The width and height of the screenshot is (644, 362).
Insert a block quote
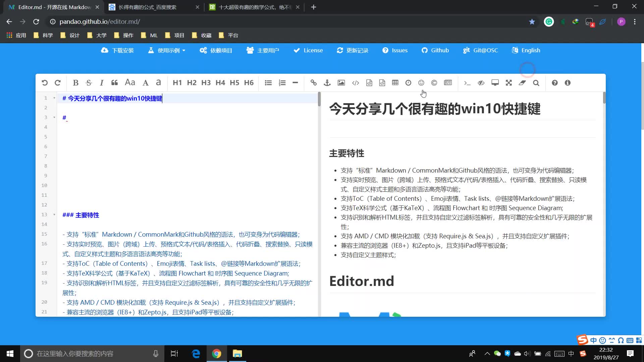click(114, 83)
